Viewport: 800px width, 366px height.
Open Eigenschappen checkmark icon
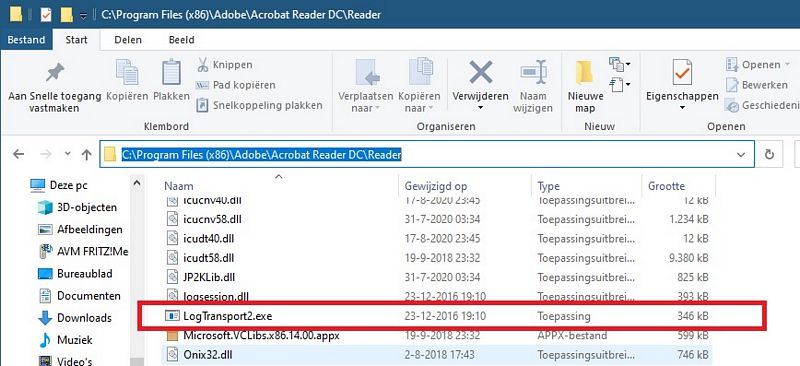[x=682, y=72]
